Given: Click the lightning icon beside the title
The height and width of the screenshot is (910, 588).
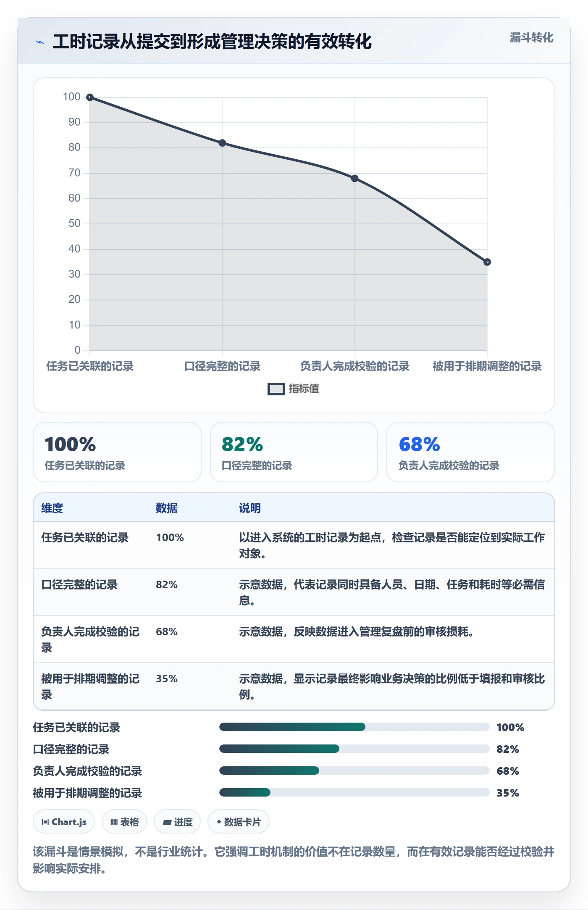Looking at the screenshot, I should pyautogui.click(x=40, y=42).
